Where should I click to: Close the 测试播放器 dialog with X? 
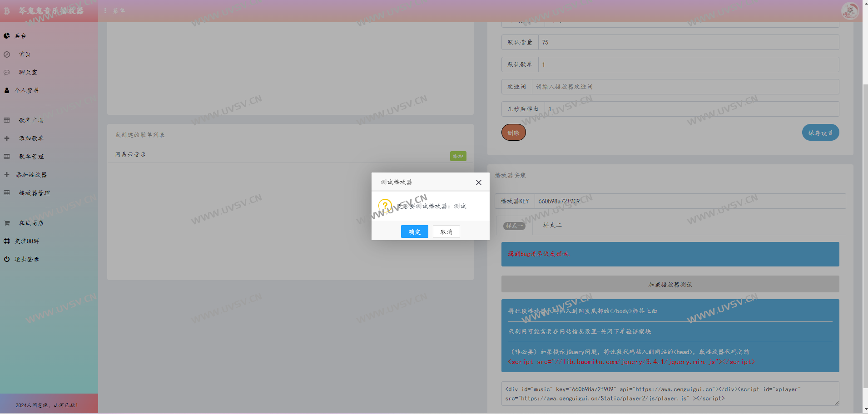pyautogui.click(x=478, y=182)
